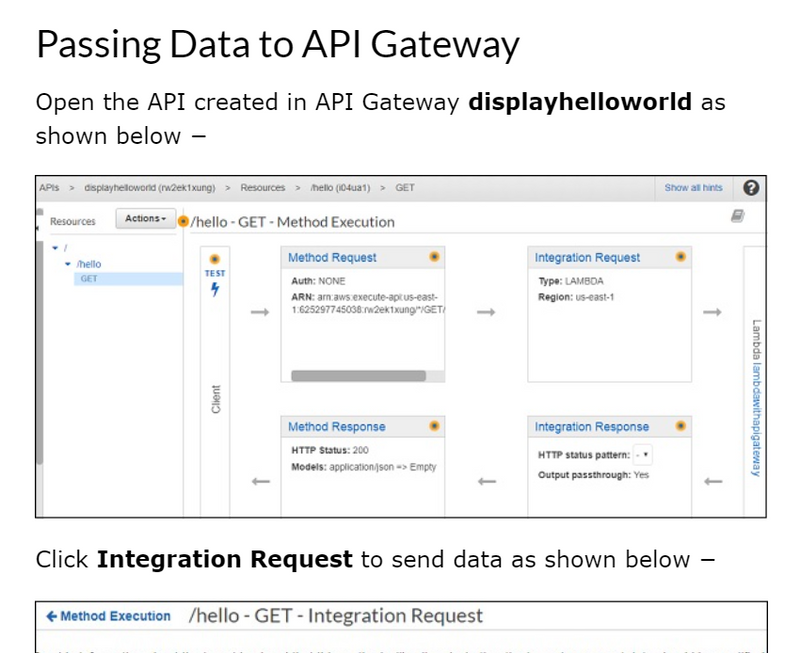Select the GET method in resource tree

(89, 279)
